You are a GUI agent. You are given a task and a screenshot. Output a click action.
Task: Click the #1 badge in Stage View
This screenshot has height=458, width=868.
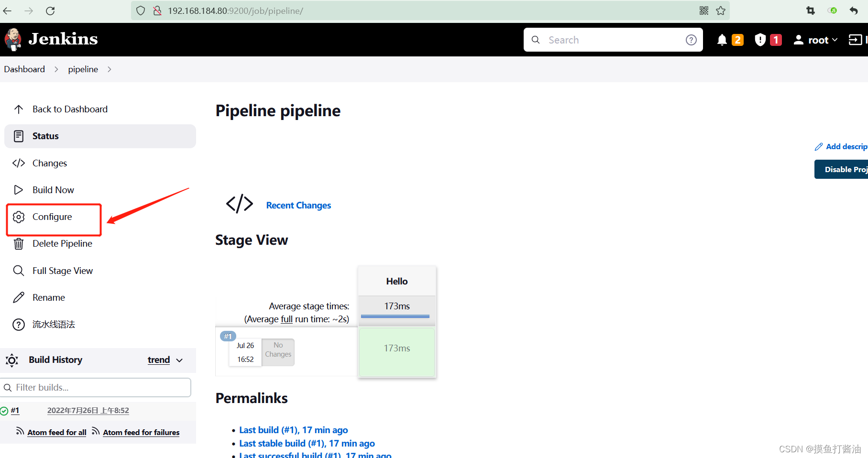click(228, 336)
